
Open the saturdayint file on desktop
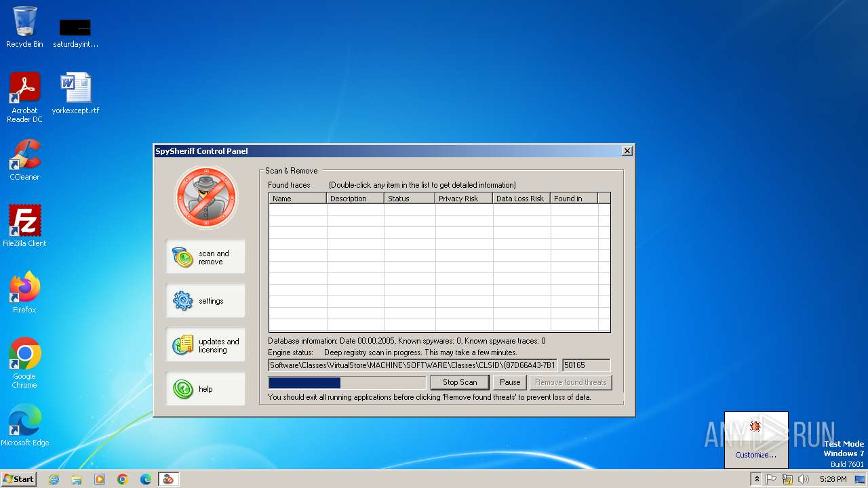75,33
